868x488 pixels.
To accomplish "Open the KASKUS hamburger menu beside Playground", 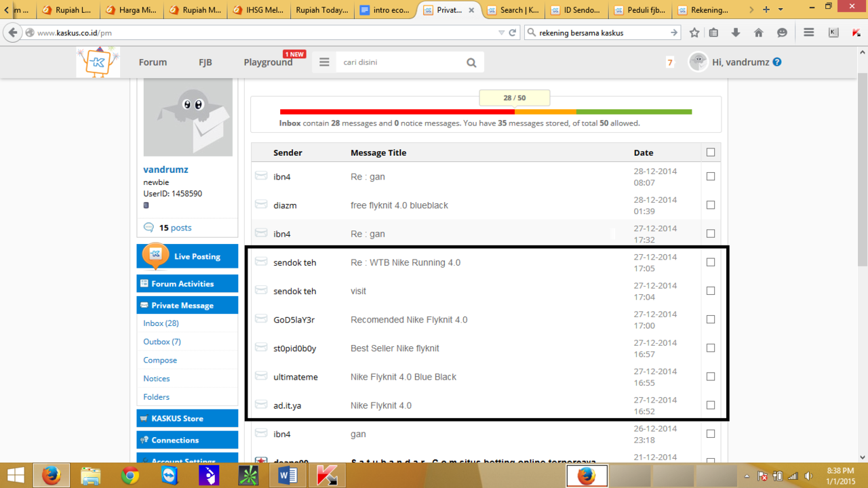I will (324, 62).
